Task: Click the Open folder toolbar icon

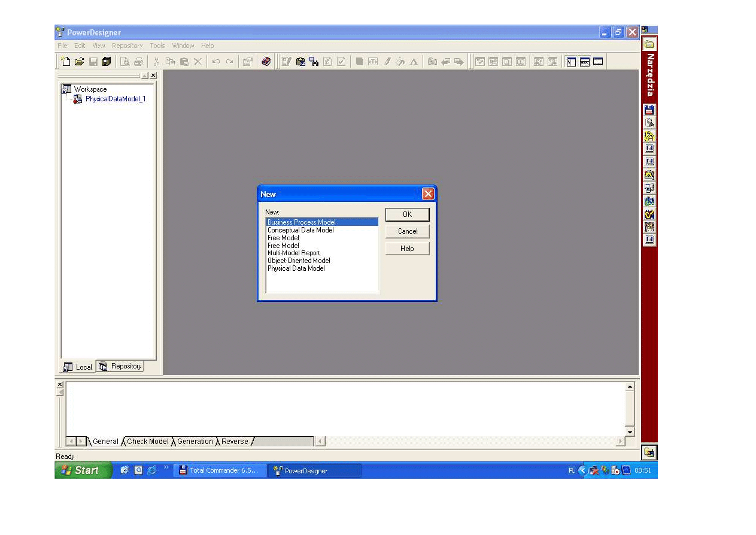Action: [79, 62]
